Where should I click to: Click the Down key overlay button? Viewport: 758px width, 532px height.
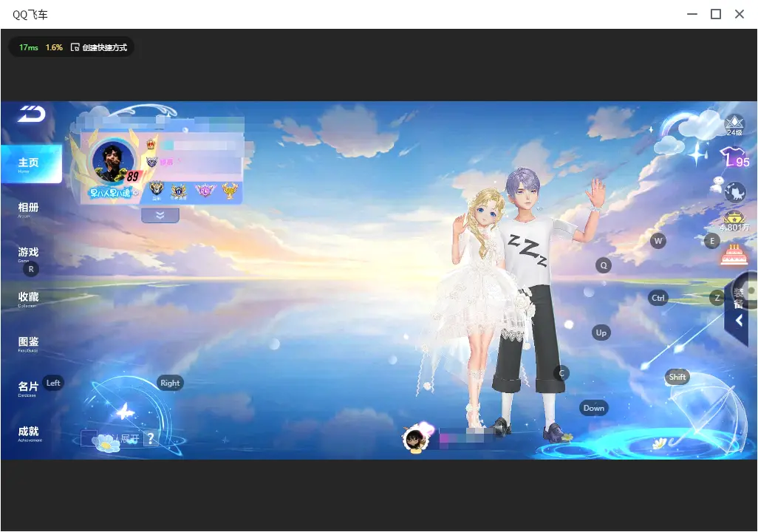pos(594,408)
